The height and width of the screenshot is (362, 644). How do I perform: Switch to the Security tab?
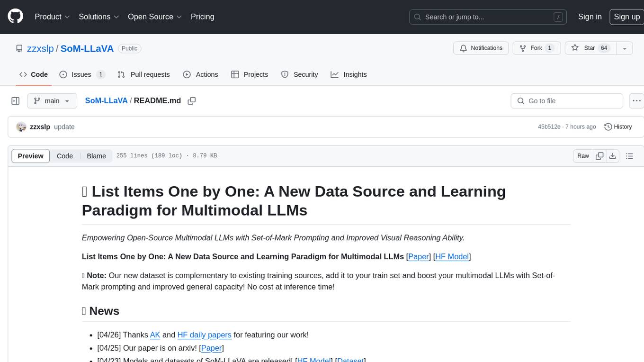[300, 74]
